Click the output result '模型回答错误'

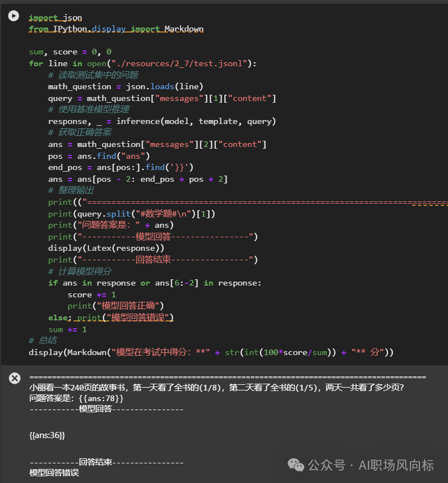coord(54,473)
